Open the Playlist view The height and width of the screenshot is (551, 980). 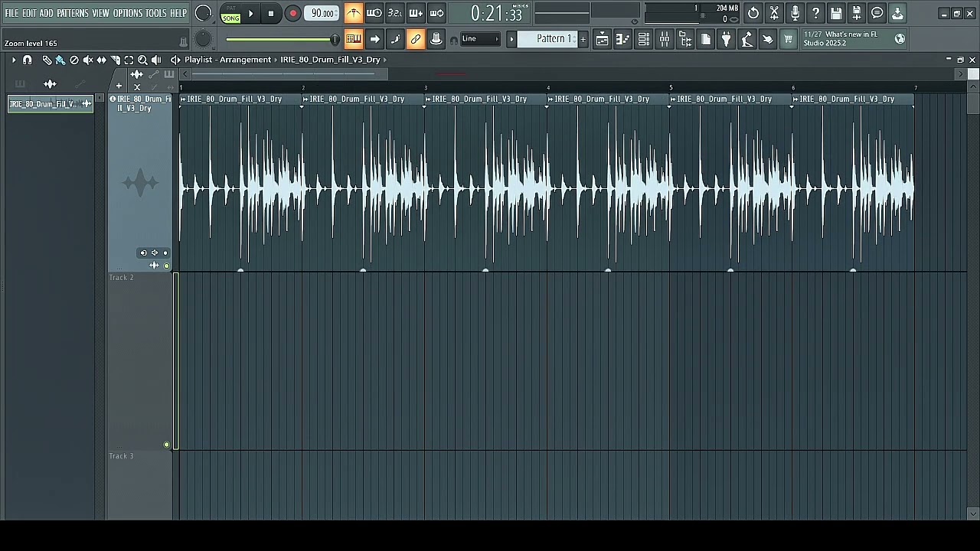602,39
